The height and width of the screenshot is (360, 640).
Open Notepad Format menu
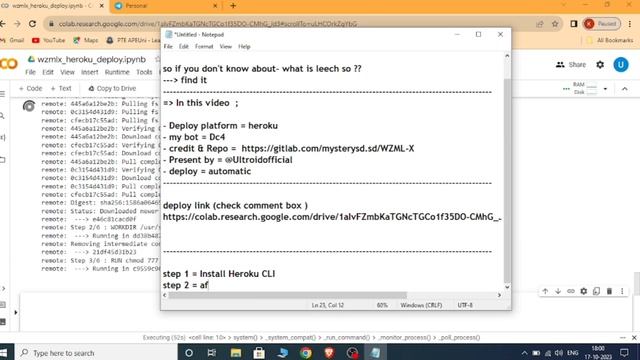204,47
